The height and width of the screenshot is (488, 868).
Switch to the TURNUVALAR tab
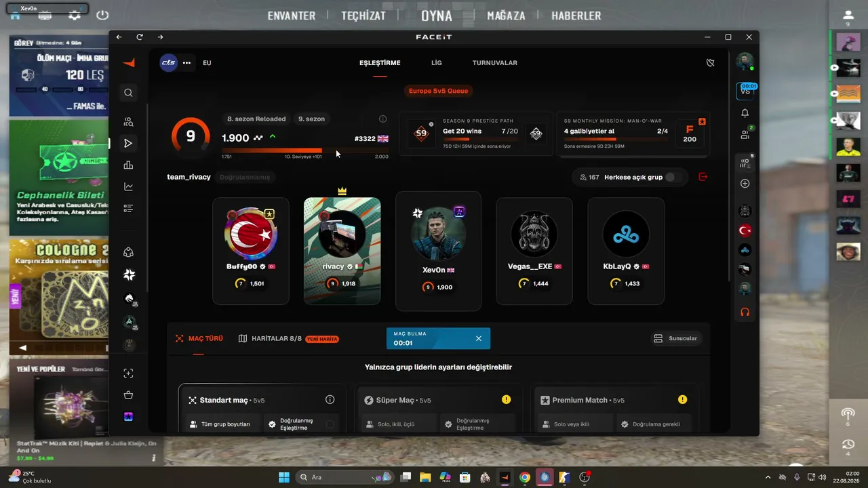(495, 63)
